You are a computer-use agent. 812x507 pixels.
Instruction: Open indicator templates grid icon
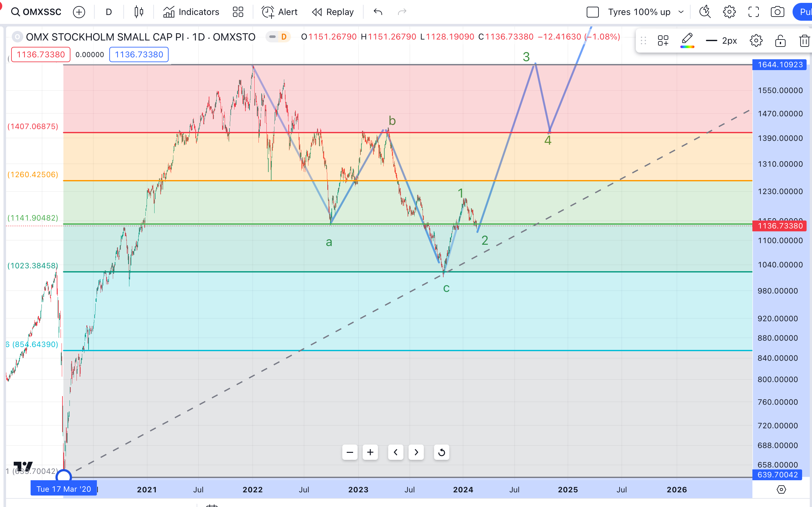click(x=238, y=12)
